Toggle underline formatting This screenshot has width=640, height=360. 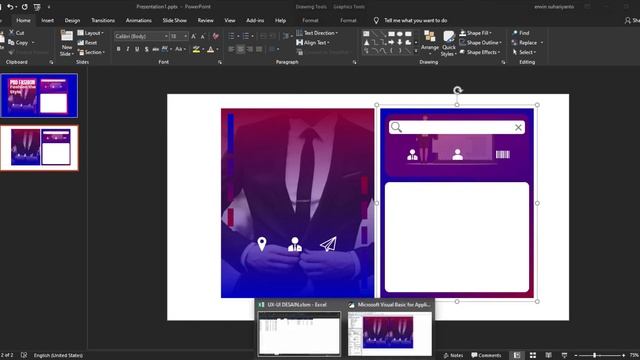click(137, 49)
